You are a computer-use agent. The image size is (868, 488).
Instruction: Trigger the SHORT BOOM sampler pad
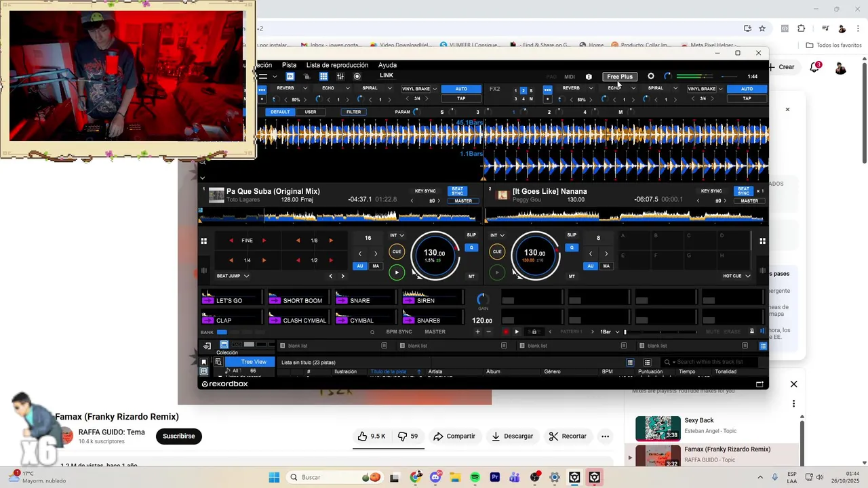tap(298, 298)
